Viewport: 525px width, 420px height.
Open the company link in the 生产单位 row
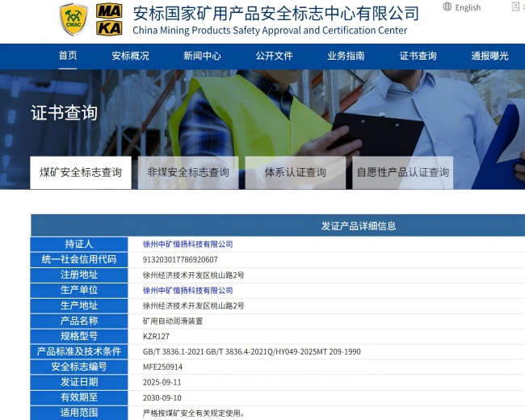[x=187, y=290]
